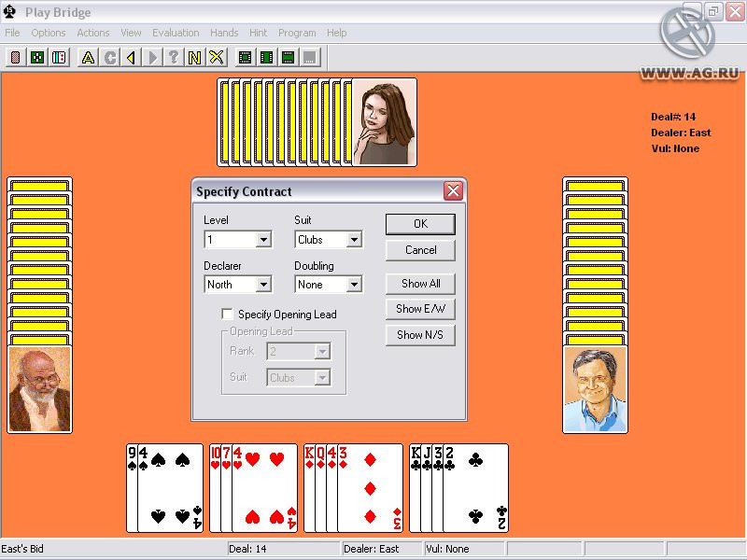Click the grayed-out table icon in toolbar
Viewport: 747px width, 560px height.
pos(310,58)
